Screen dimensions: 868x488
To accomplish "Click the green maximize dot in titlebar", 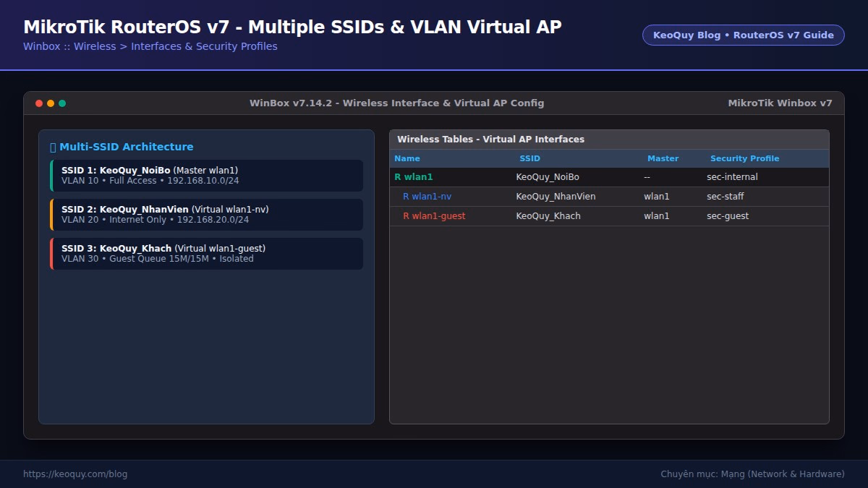I will 62,103.
